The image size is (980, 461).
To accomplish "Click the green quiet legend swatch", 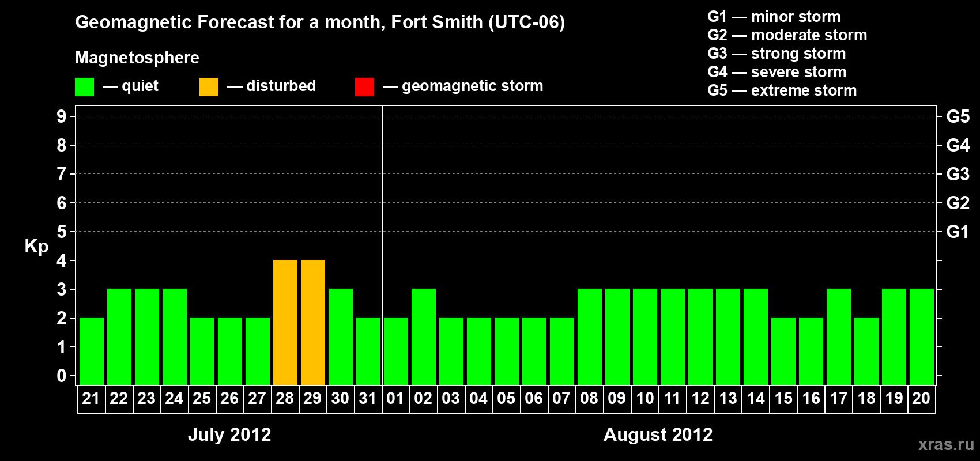I will (84, 87).
